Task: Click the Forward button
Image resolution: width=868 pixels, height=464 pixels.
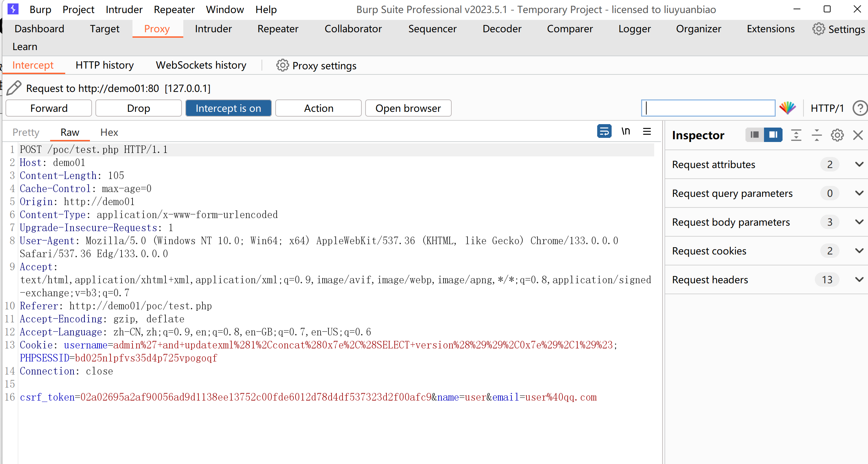Action: (x=49, y=108)
